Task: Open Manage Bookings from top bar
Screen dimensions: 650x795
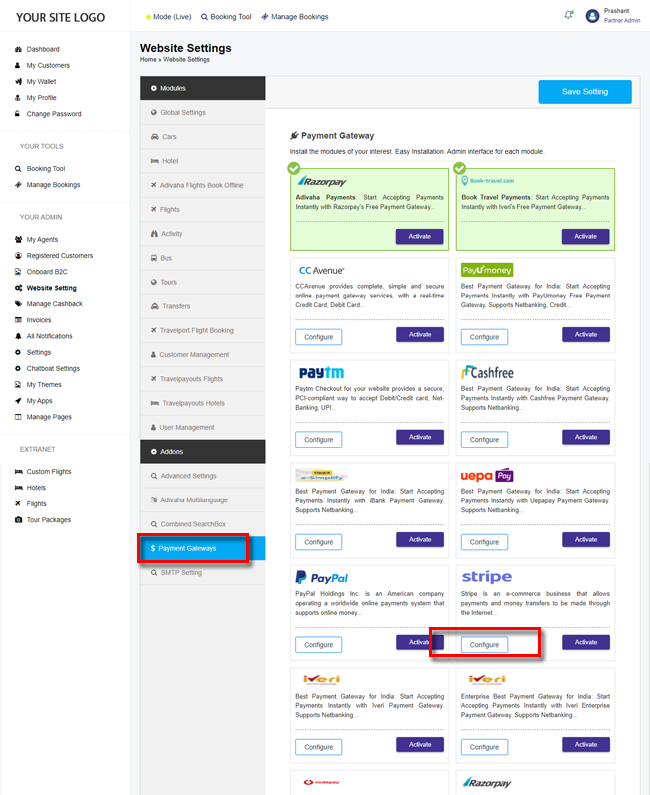Action: click(295, 17)
